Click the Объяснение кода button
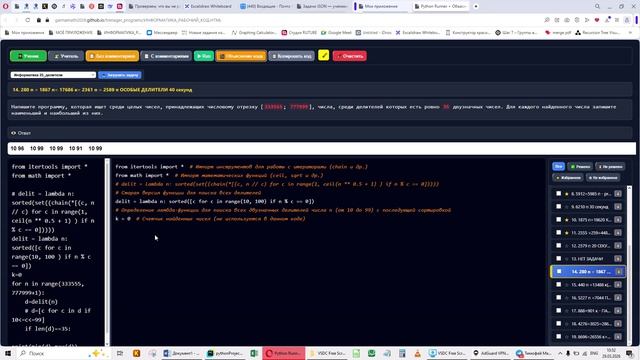The image size is (640, 360). (241, 56)
